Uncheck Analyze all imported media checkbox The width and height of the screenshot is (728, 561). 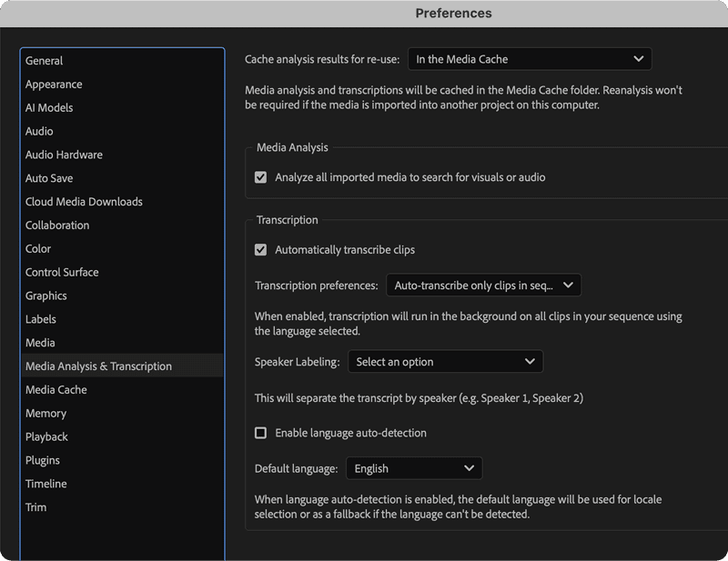pos(261,177)
